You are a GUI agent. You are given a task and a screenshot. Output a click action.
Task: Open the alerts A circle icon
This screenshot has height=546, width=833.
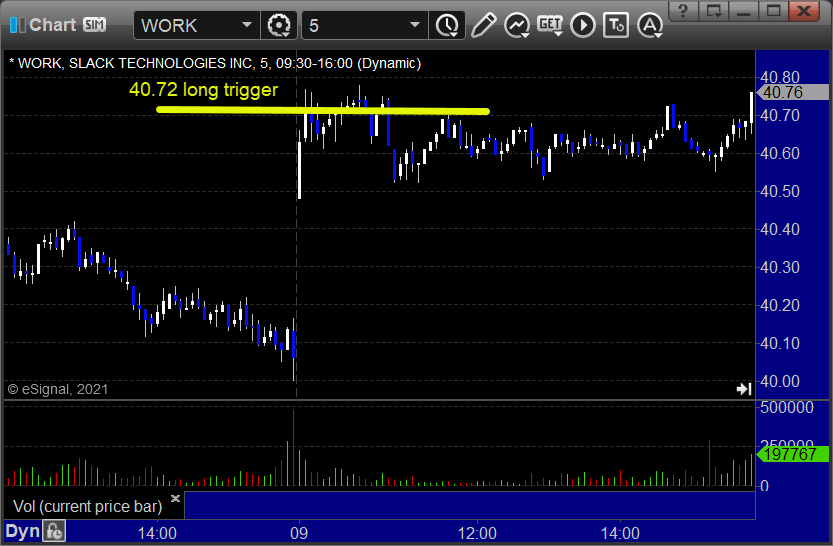tap(650, 25)
